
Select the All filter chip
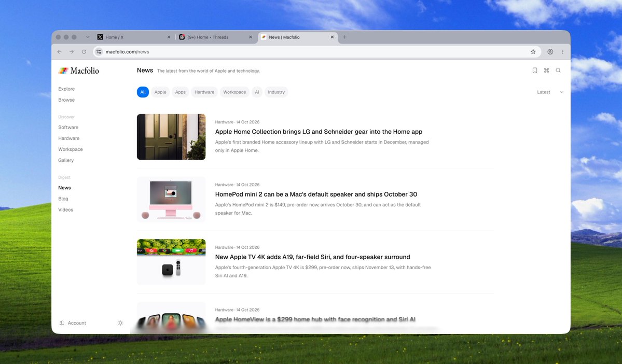(x=143, y=92)
